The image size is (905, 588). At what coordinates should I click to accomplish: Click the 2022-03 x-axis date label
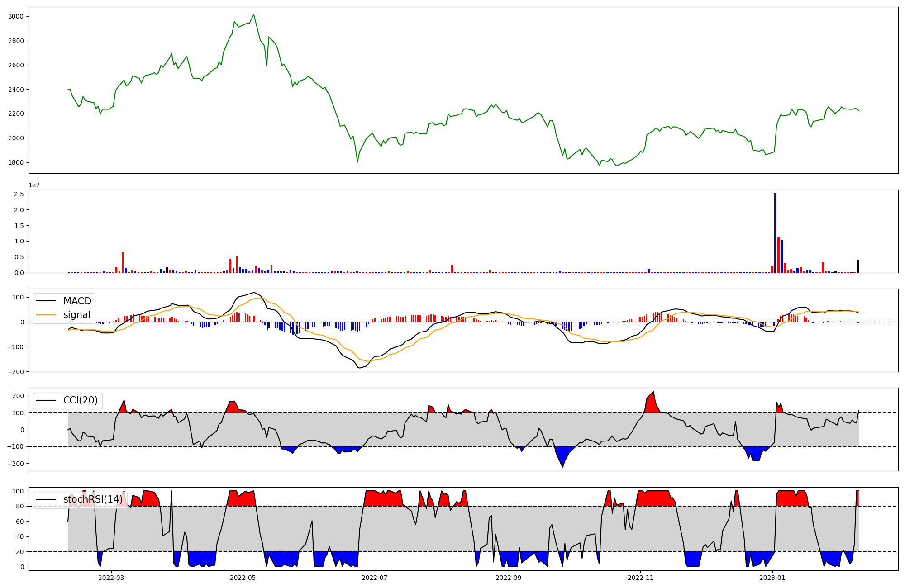tap(111, 578)
